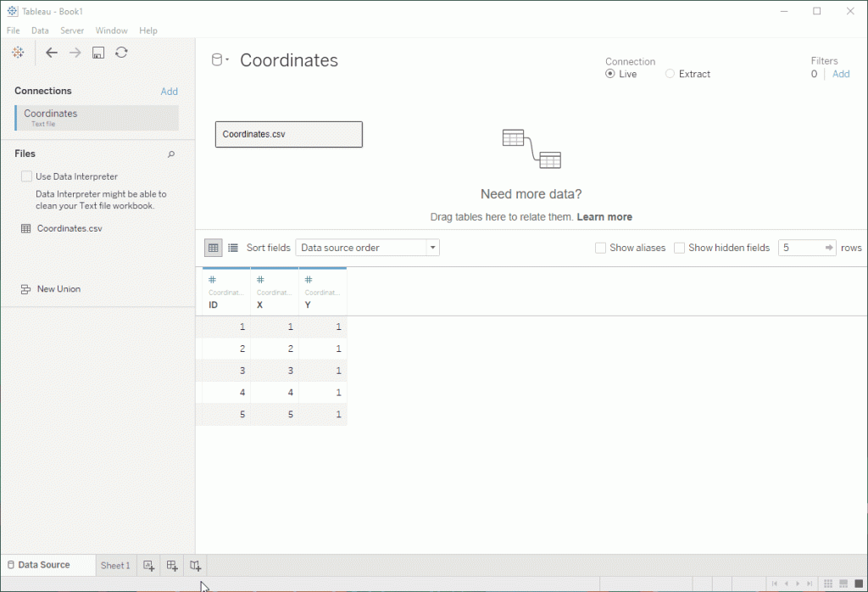Image resolution: width=868 pixels, height=592 pixels.
Task: Click the save icon in toolbar
Action: pos(98,53)
